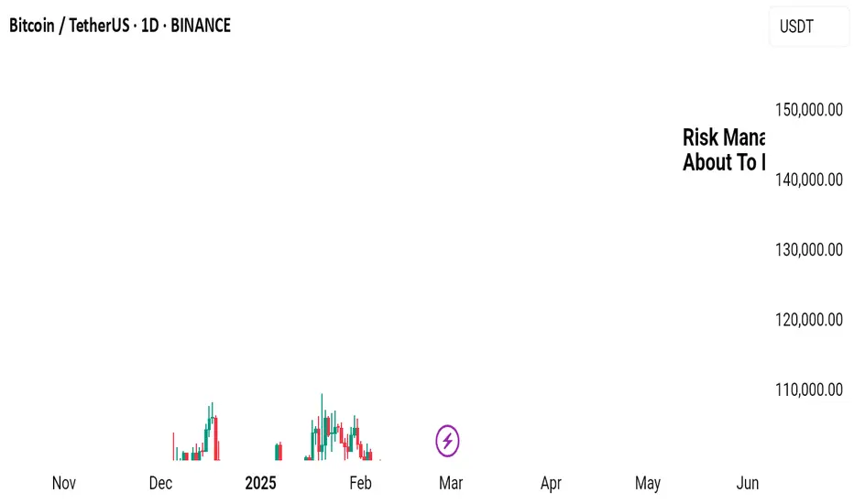Select Jun on the time axis

pyautogui.click(x=748, y=483)
